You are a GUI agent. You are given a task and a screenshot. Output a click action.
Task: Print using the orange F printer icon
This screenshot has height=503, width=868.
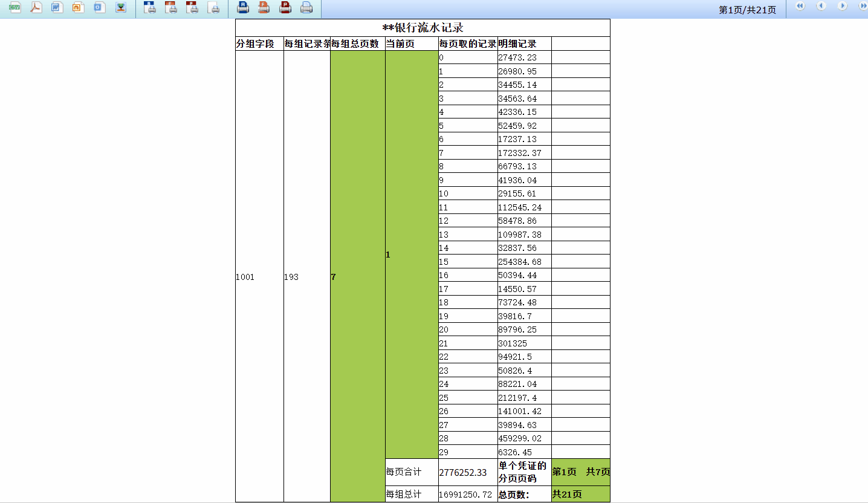coord(264,8)
